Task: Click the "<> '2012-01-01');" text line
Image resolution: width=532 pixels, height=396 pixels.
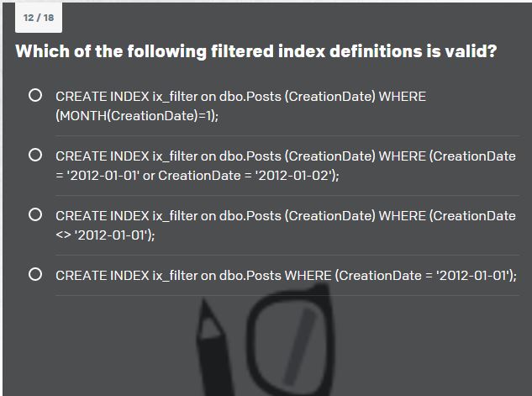Action: [105, 235]
